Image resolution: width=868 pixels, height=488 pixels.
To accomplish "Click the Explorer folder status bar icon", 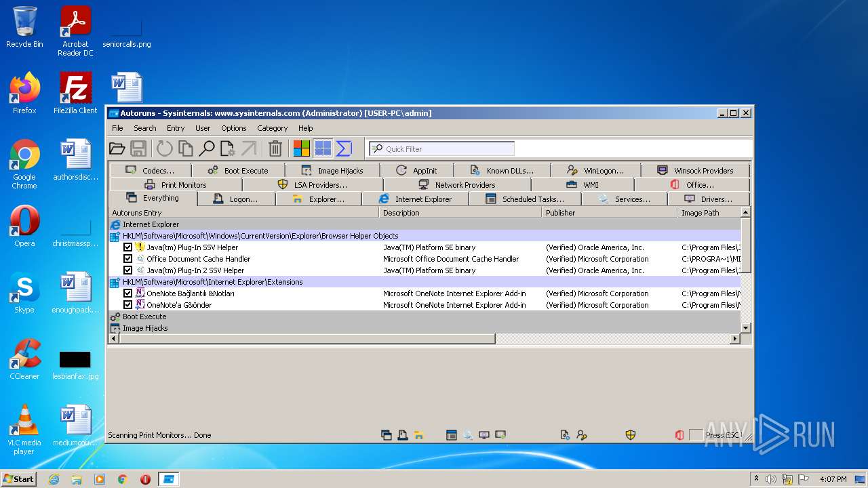I will (x=418, y=435).
